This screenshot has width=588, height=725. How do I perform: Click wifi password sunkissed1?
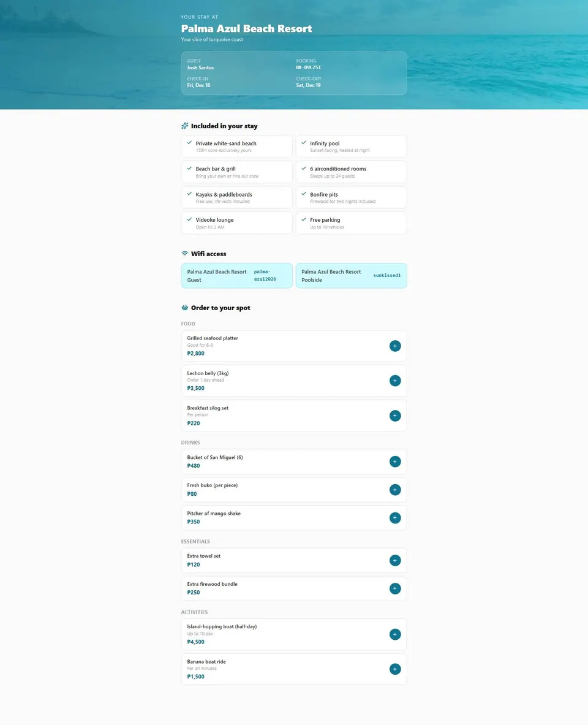point(387,276)
